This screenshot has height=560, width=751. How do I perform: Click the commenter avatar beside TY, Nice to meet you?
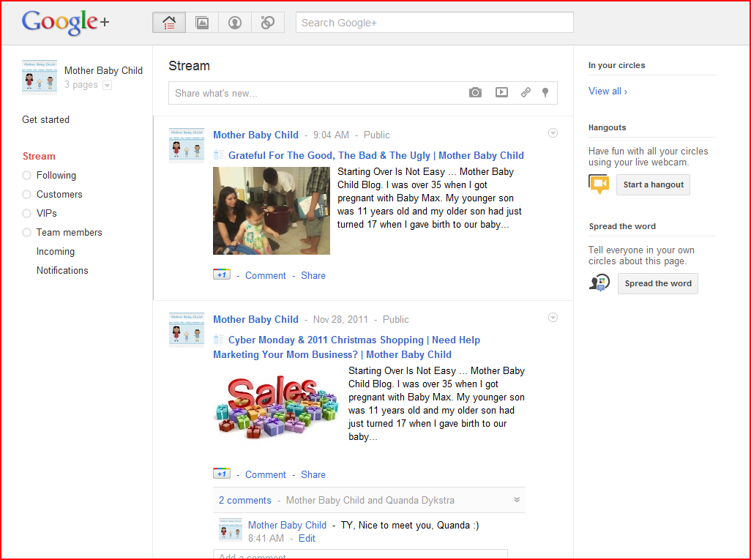coord(231,529)
